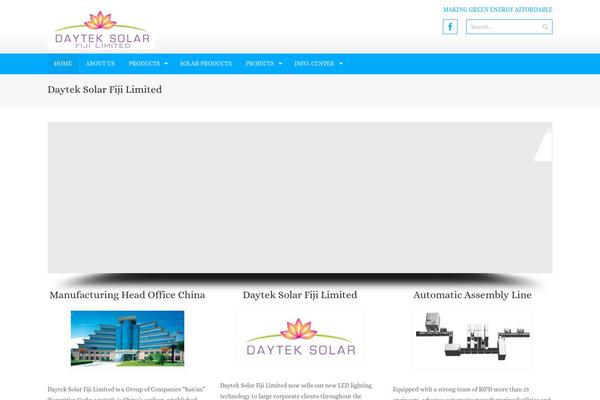Click the Manufacturing Head Office China heading
This screenshot has width=600, height=400.
[127, 295]
